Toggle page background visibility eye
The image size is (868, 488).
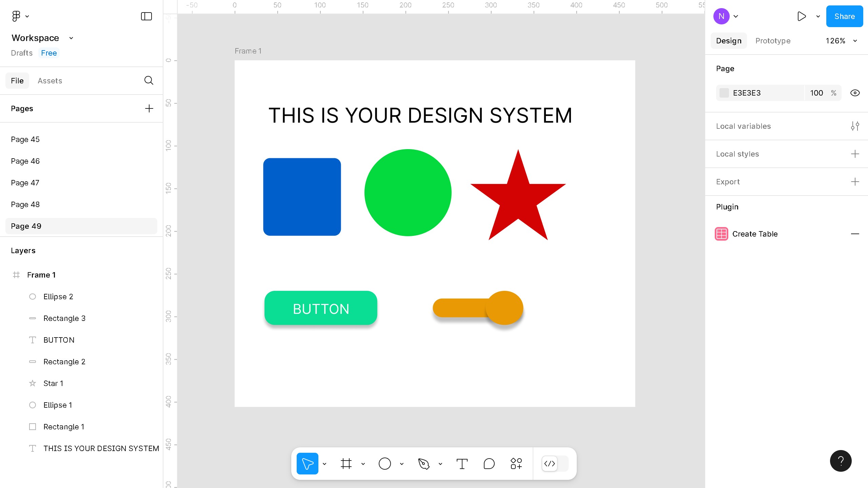tap(855, 93)
